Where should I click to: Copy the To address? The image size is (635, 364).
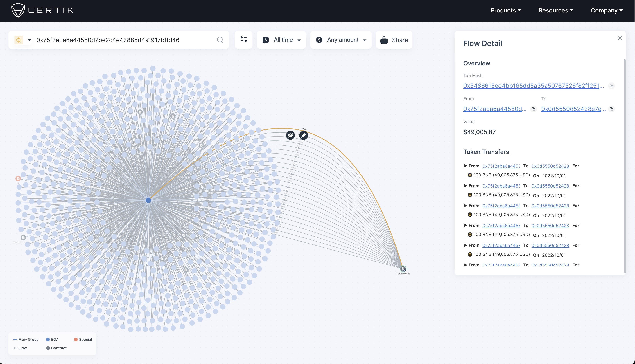pyautogui.click(x=611, y=109)
